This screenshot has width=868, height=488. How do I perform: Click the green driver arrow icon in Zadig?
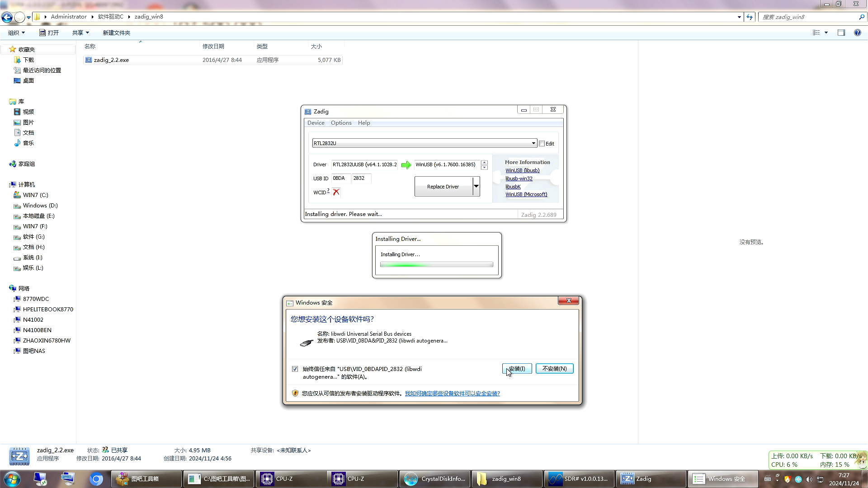pos(406,165)
